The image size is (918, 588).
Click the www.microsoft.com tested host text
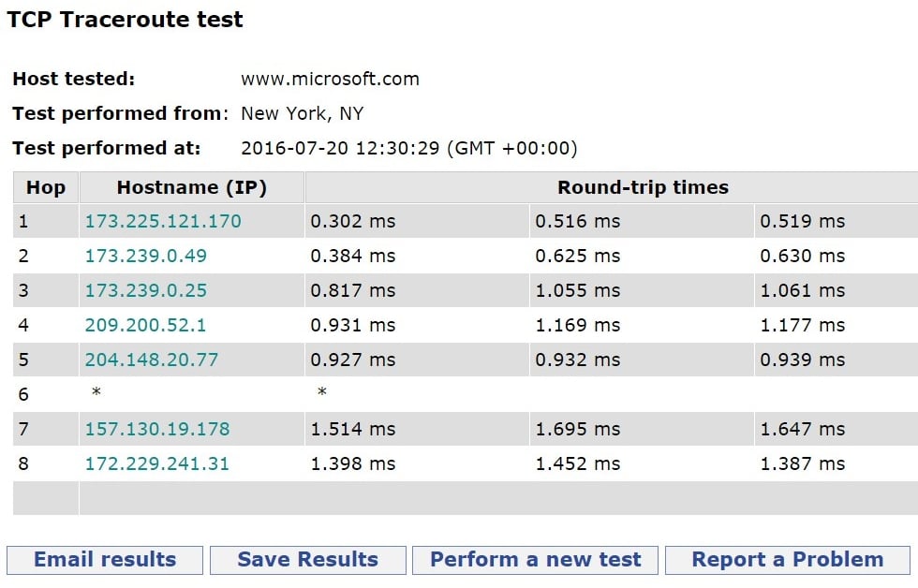(330, 79)
